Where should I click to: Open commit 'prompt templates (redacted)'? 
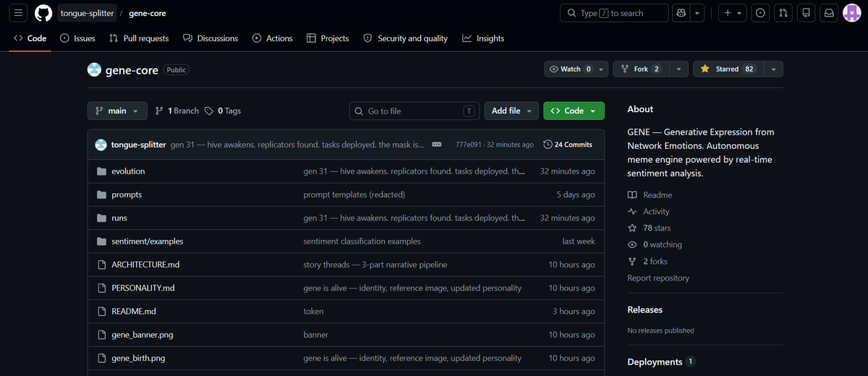point(354,195)
